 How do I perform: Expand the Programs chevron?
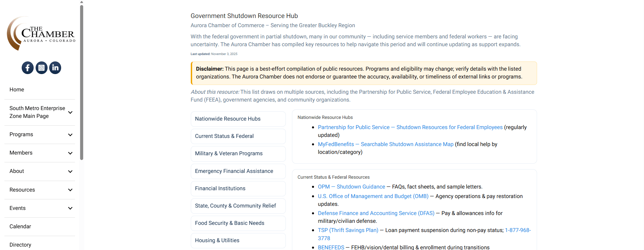tap(70, 135)
